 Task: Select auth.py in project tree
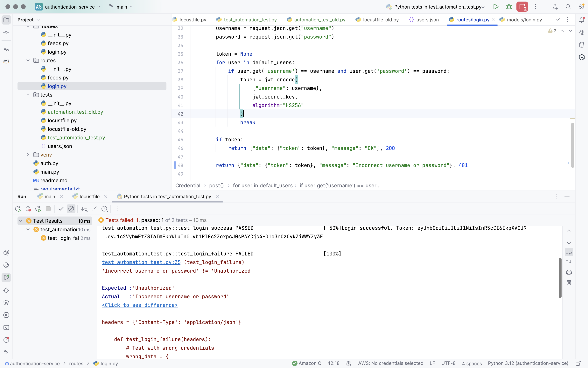pos(49,163)
